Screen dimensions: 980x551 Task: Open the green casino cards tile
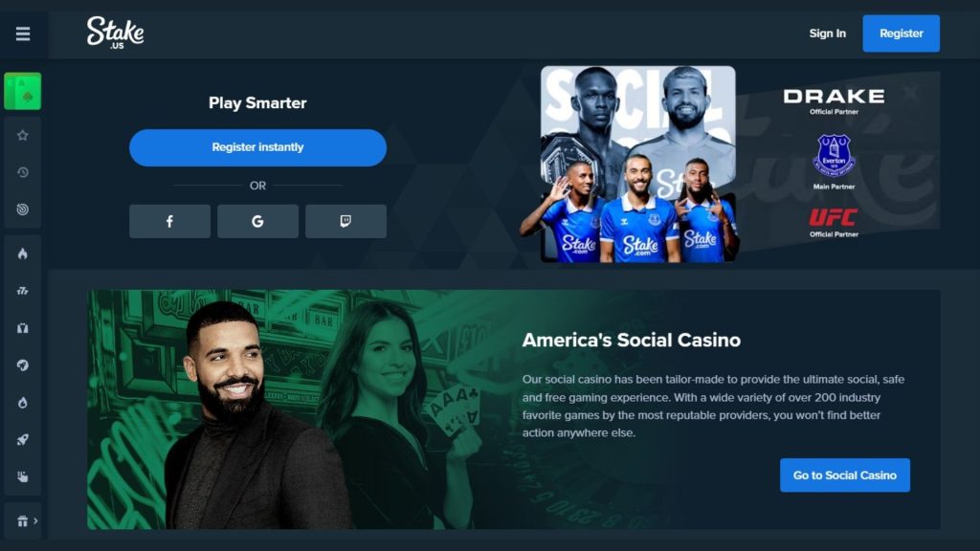click(x=23, y=91)
